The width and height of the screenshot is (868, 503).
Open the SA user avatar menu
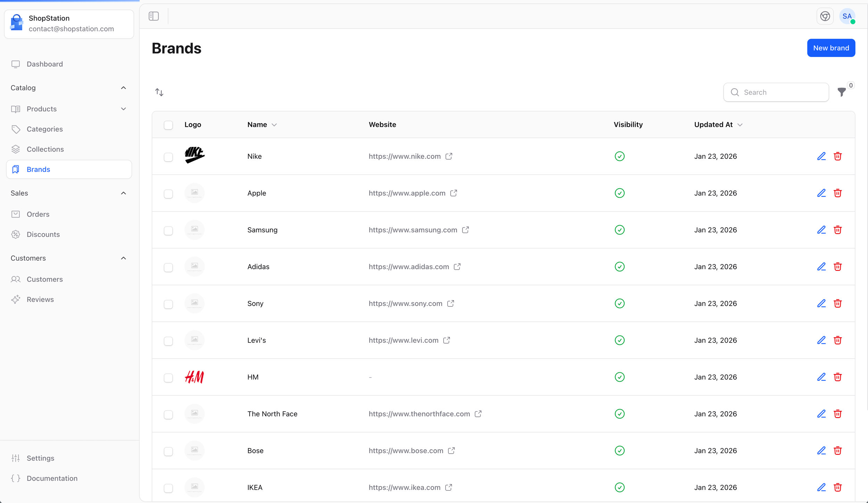(847, 16)
